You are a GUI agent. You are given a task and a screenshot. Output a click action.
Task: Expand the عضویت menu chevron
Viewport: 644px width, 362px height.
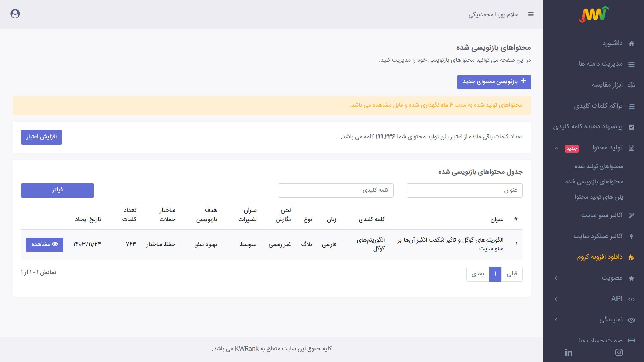tap(556, 278)
